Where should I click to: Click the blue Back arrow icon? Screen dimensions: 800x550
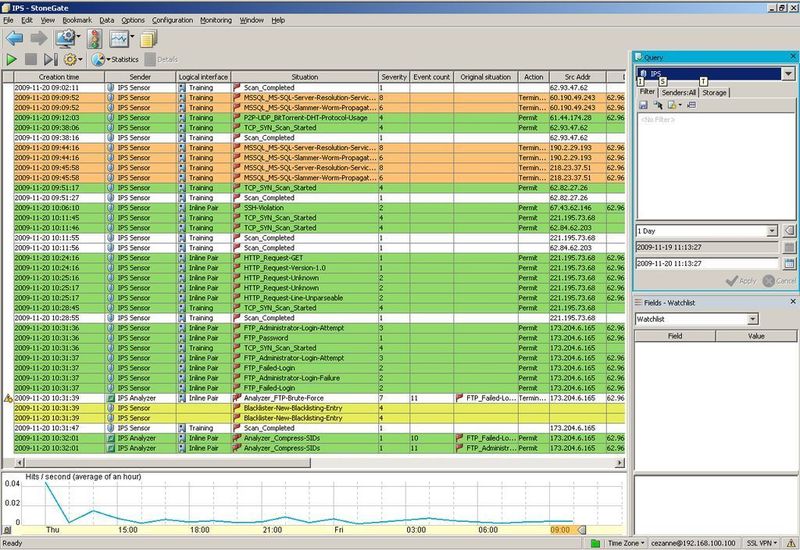[15, 38]
